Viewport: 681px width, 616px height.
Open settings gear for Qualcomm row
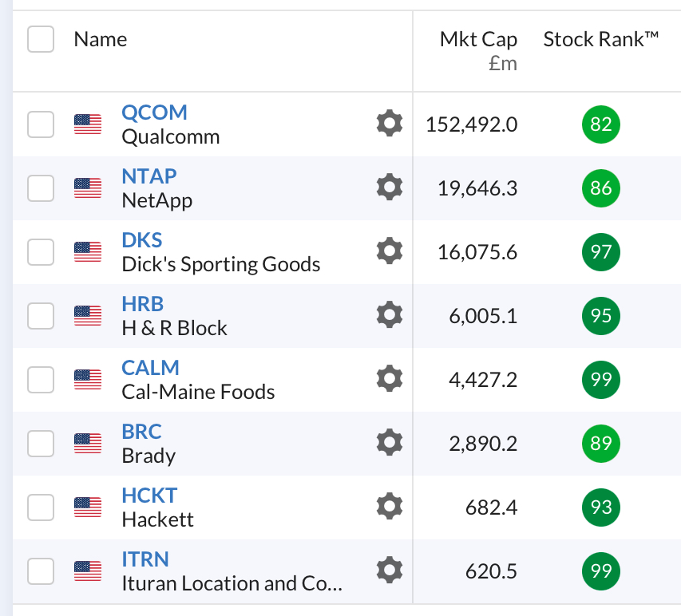pyautogui.click(x=389, y=124)
